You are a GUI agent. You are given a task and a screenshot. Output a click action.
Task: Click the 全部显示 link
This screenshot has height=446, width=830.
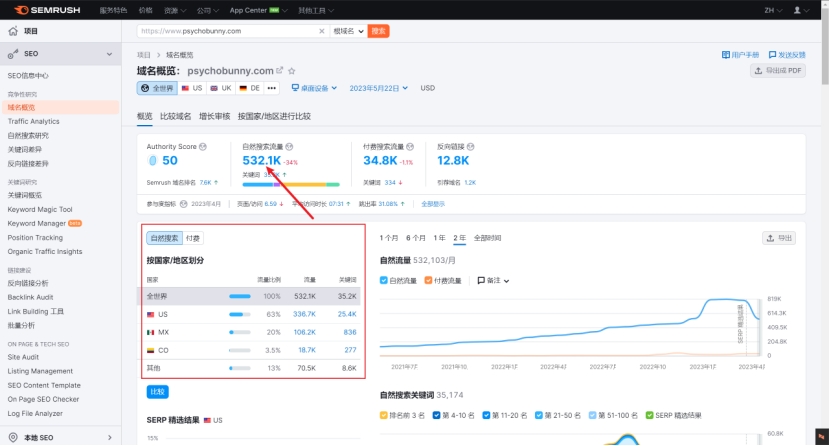click(432, 204)
